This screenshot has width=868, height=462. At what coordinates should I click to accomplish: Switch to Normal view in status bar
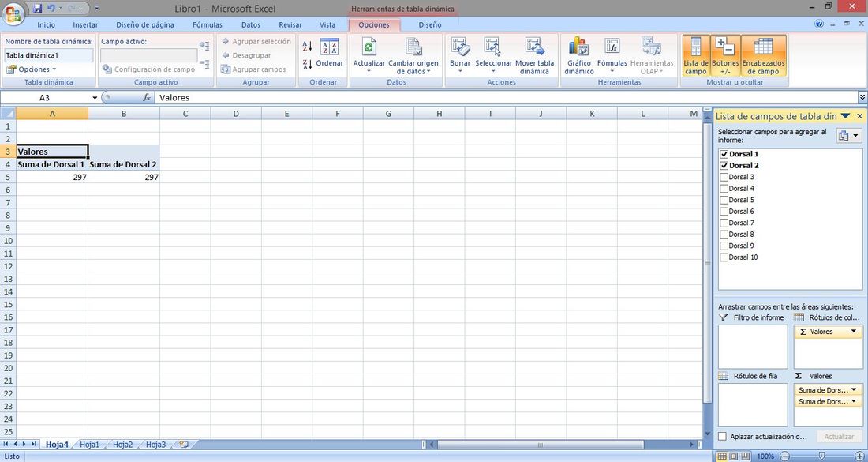tap(721, 456)
